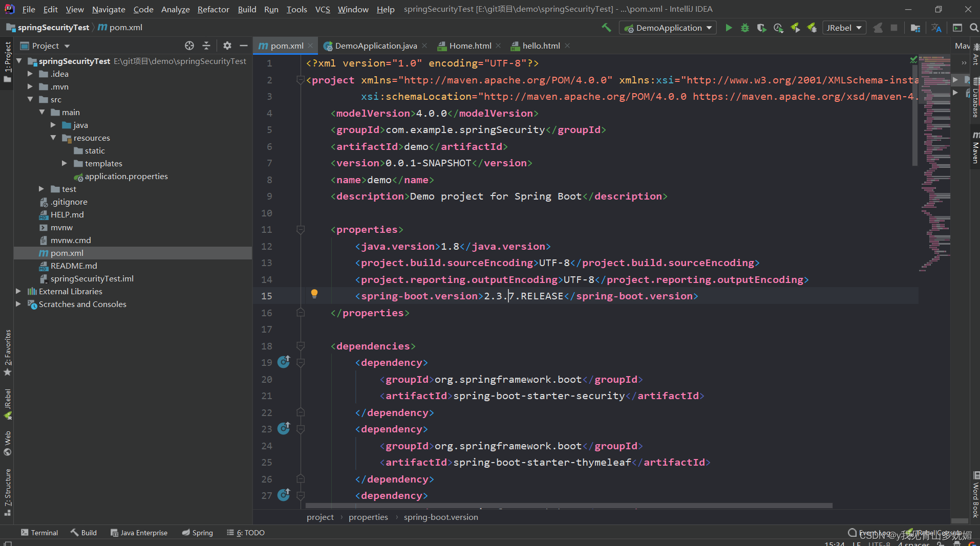
Task: Expand the java folder
Action: pos(53,125)
